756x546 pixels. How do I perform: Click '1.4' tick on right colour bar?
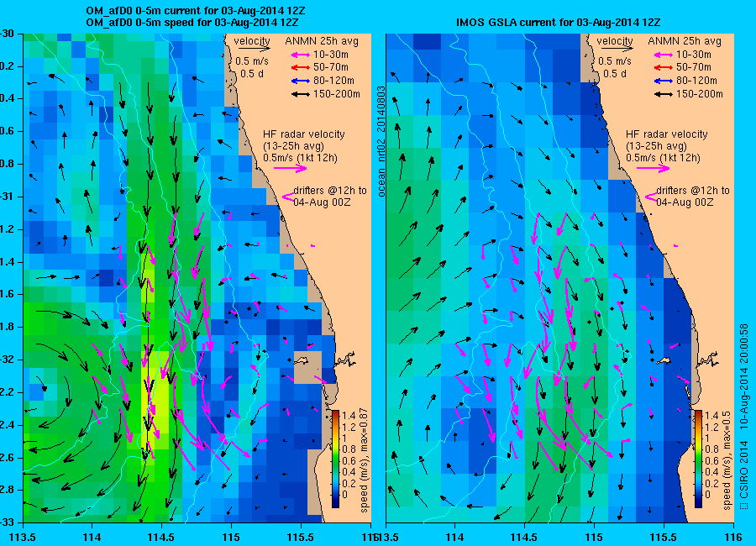click(711, 415)
